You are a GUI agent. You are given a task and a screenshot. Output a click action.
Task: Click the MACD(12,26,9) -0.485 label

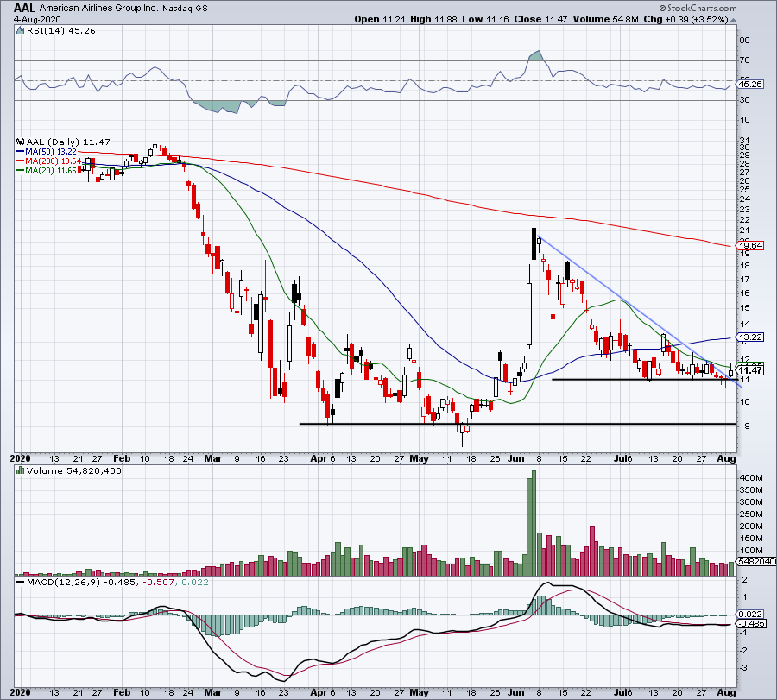[80, 582]
